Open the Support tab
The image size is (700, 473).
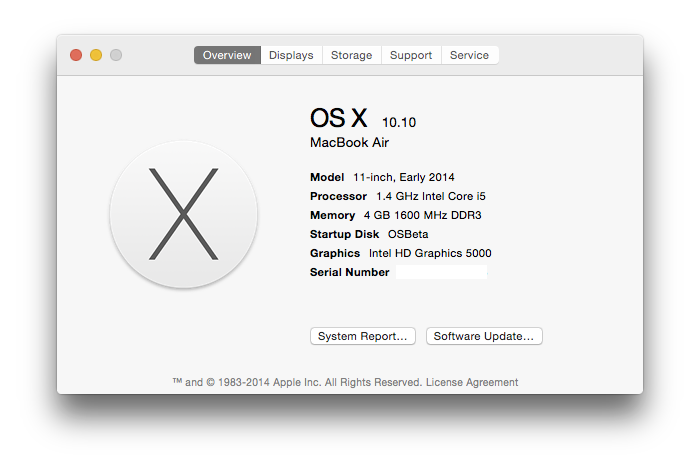click(411, 55)
